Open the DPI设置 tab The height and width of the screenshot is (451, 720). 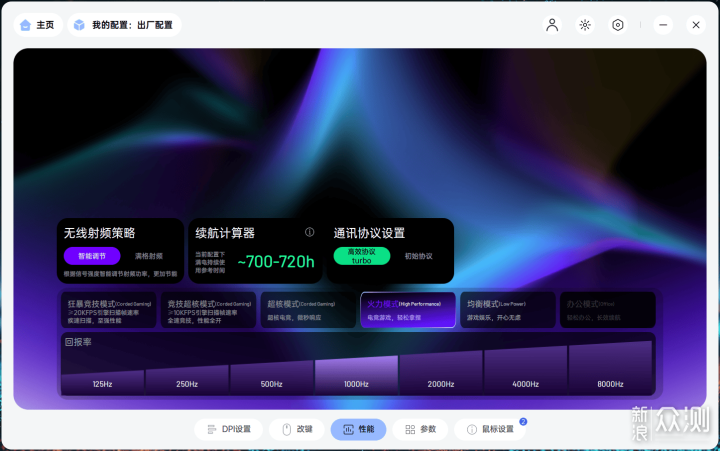point(229,429)
